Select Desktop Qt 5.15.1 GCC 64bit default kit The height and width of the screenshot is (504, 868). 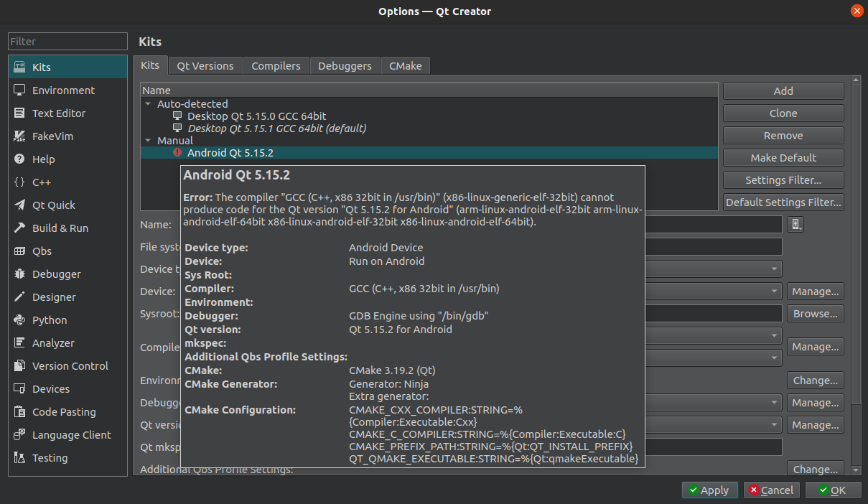pos(277,129)
